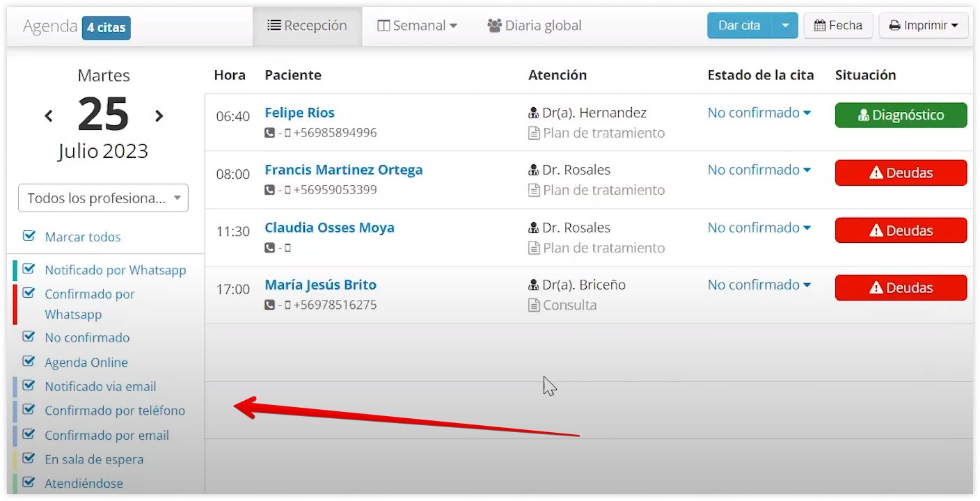Click phone icon under Francis Martinez Ortega
Viewport: 980px width, 501px height.
269,190
